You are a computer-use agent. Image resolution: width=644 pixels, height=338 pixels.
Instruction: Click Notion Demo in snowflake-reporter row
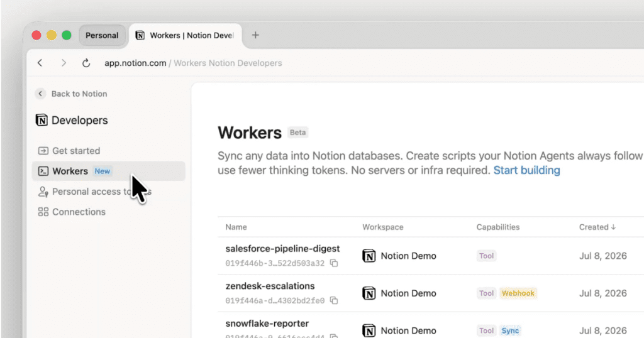click(x=408, y=330)
